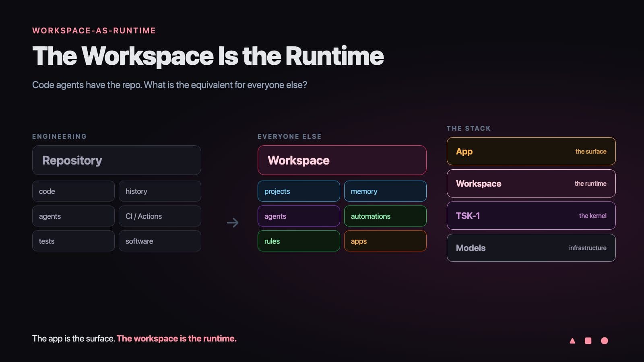Select the software box
The height and width of the screenshot is (362, 644).
pos(160,241)
